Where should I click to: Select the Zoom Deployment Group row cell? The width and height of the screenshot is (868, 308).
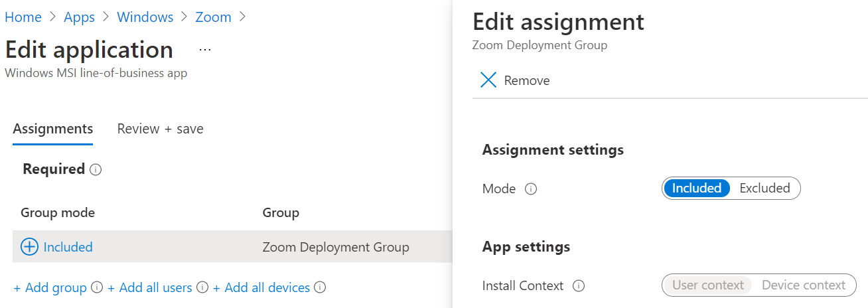[x=336, y=247]
